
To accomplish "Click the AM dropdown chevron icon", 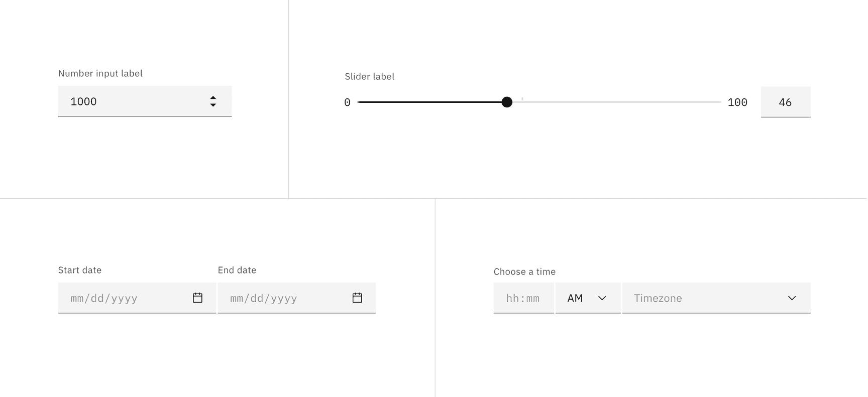I will point(602,298).
